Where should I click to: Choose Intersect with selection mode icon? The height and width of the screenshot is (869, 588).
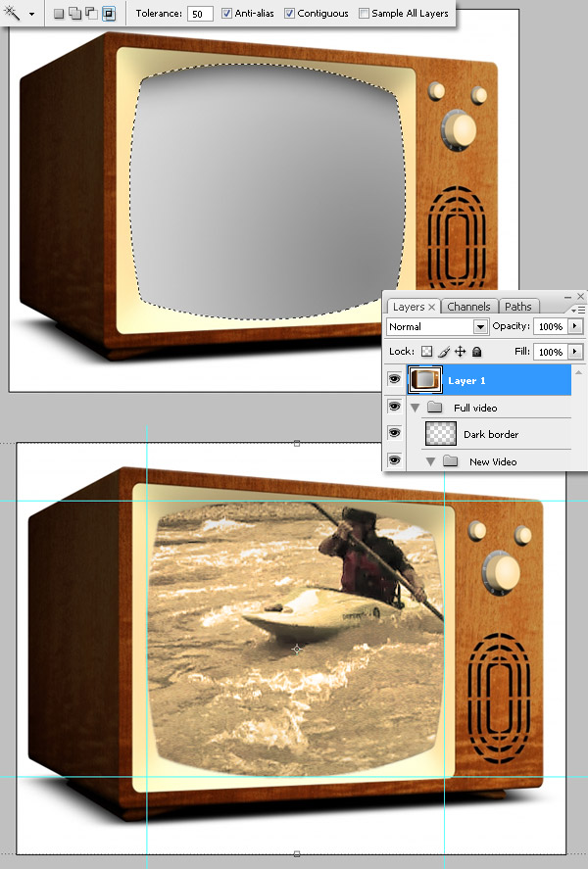point(109,14)
